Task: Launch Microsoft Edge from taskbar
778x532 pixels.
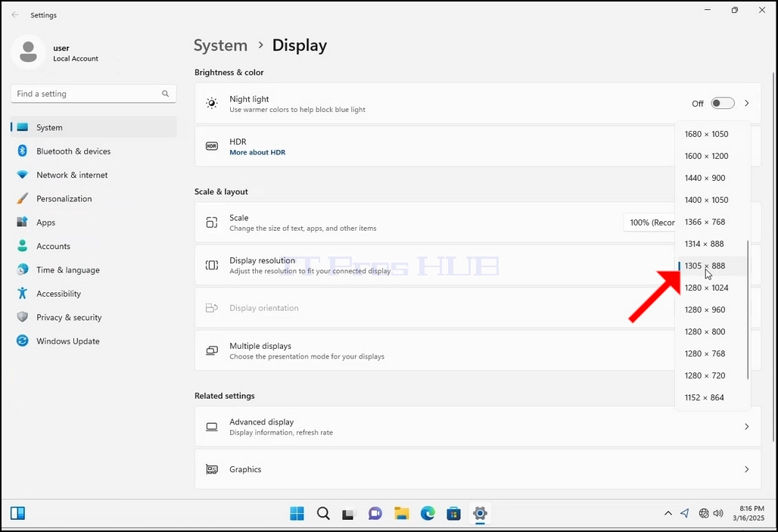Action: (x=428, y=513)
